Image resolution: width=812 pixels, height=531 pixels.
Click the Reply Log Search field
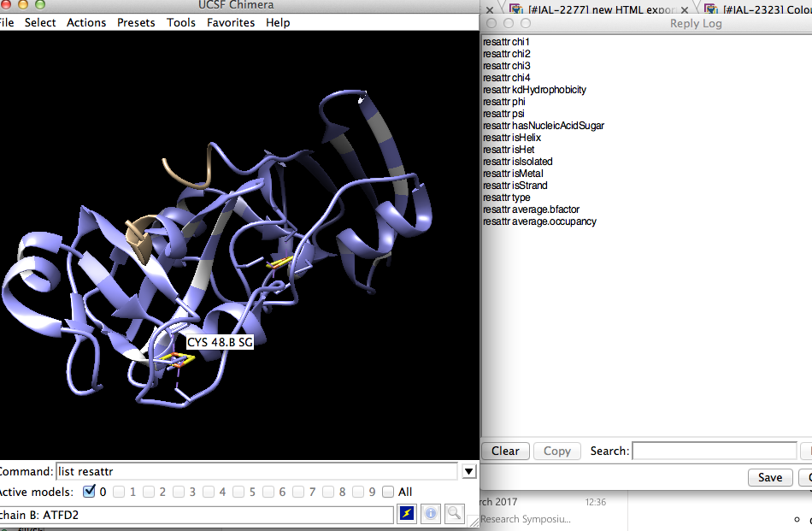714,451
